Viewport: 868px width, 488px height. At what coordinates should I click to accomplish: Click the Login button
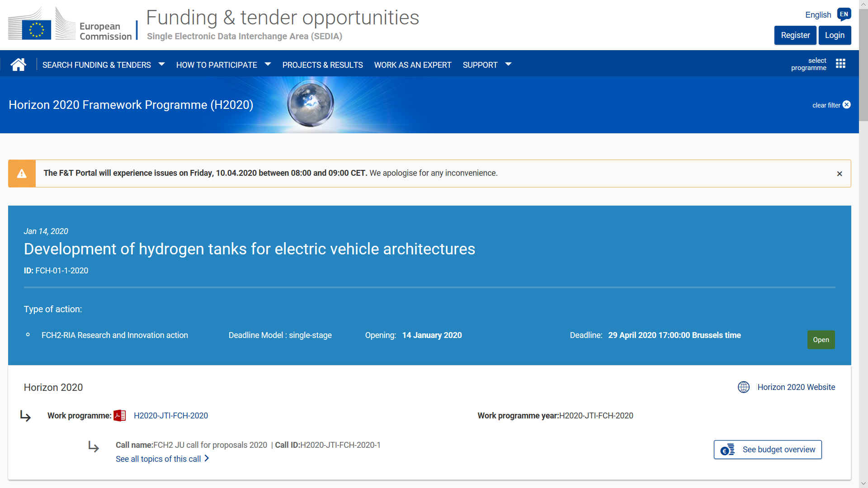tap(835, 35)
